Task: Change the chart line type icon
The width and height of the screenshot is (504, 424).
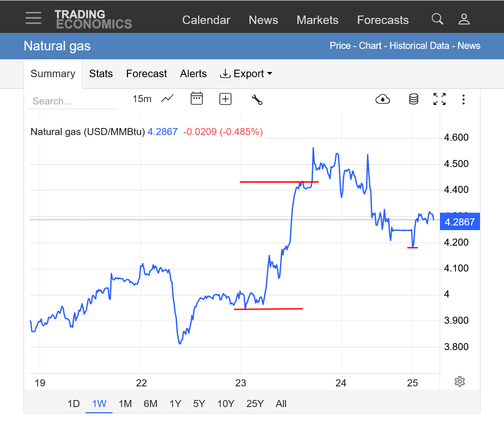Action: click(x=167, y=99)
